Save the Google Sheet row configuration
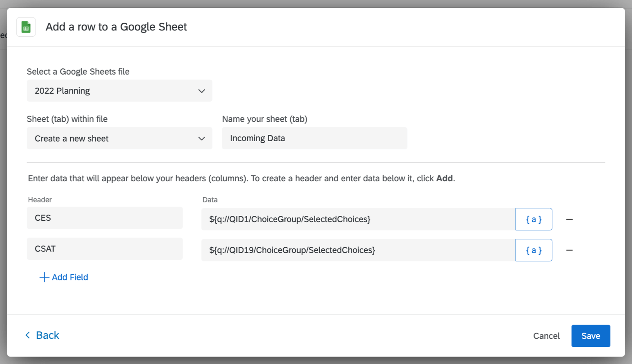Screen dimensions: 632x364 [590, 336]
